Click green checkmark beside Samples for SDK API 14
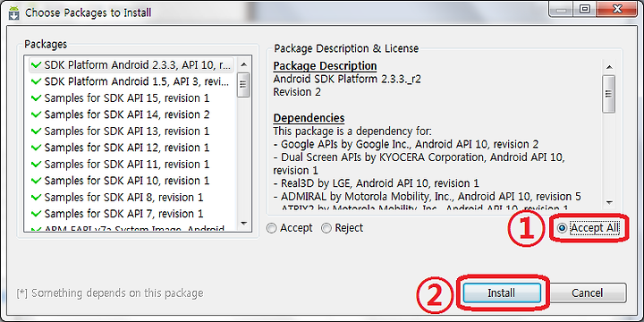 pos(36,114)
